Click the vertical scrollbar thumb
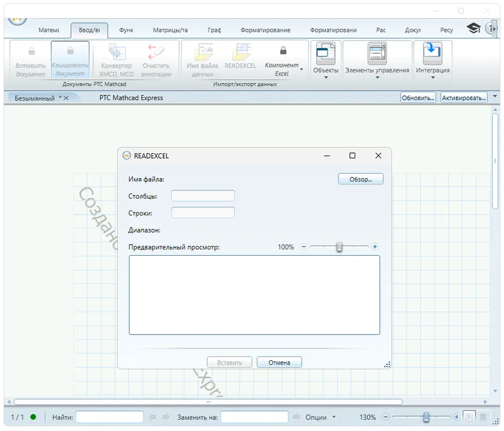The image size is (504, 431). [495, 161]
